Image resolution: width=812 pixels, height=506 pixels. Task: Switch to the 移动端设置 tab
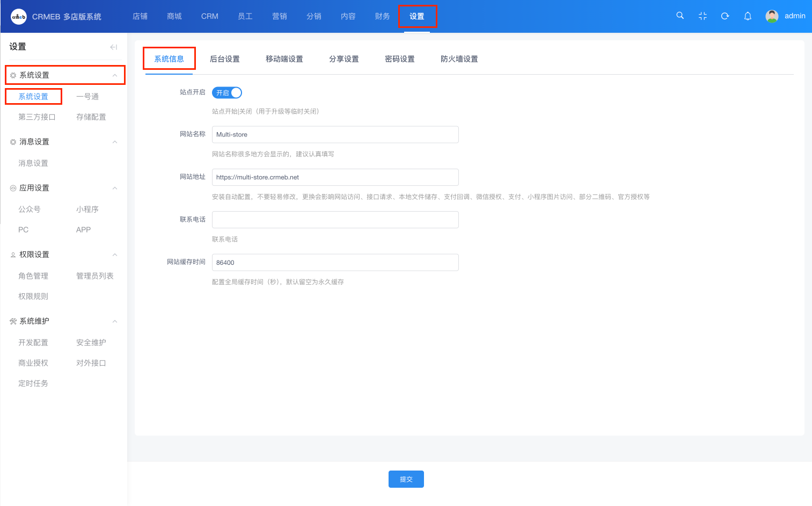284,59
